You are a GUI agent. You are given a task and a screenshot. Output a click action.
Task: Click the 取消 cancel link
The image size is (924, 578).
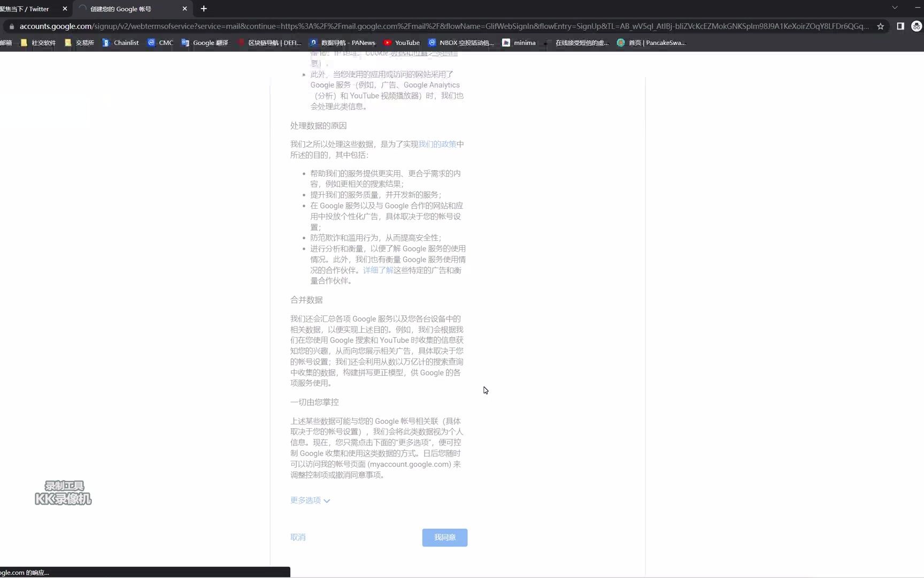click(x=298, y=537)
